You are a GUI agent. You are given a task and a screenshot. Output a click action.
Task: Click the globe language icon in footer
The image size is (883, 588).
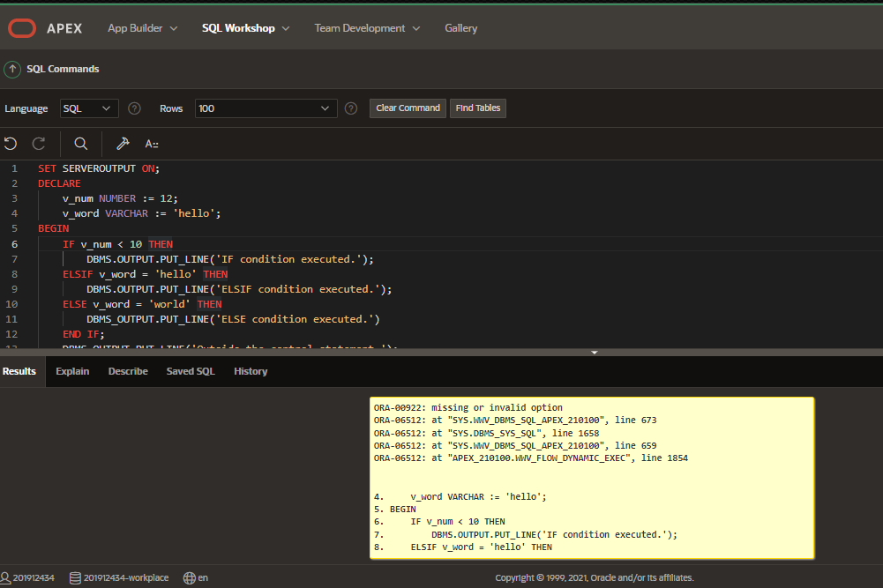point(189,578)
